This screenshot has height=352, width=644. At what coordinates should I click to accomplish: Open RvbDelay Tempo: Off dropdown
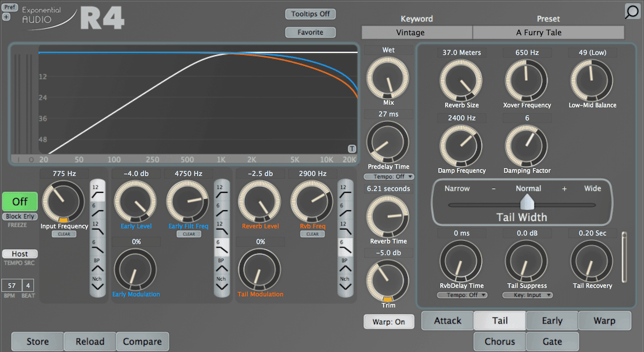[462, 295]
